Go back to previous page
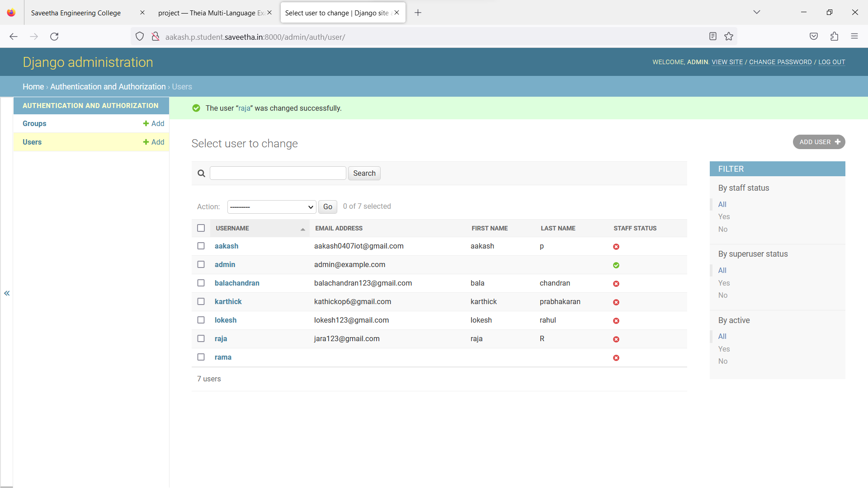Viewport: 868px width, 488px height. (14, 37)
